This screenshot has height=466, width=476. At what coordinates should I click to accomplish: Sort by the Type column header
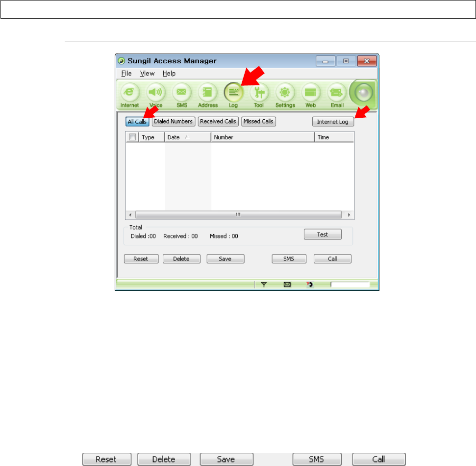(151, 137)
